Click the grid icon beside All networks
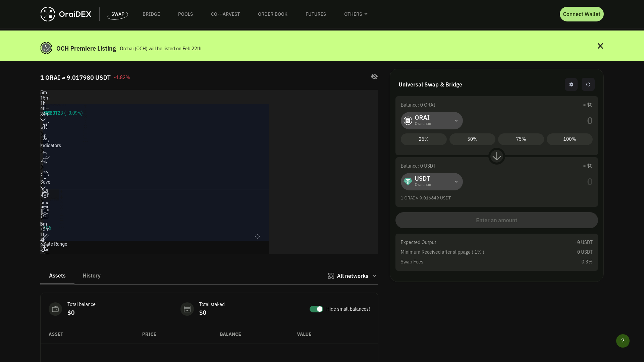 pyautogui.click(x=331, y=276)
